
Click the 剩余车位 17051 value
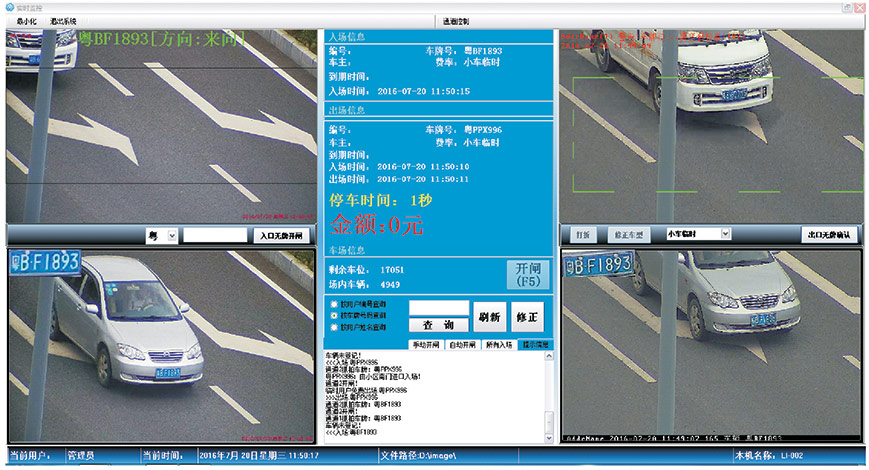pyautogui.click(x=392, y=270)
